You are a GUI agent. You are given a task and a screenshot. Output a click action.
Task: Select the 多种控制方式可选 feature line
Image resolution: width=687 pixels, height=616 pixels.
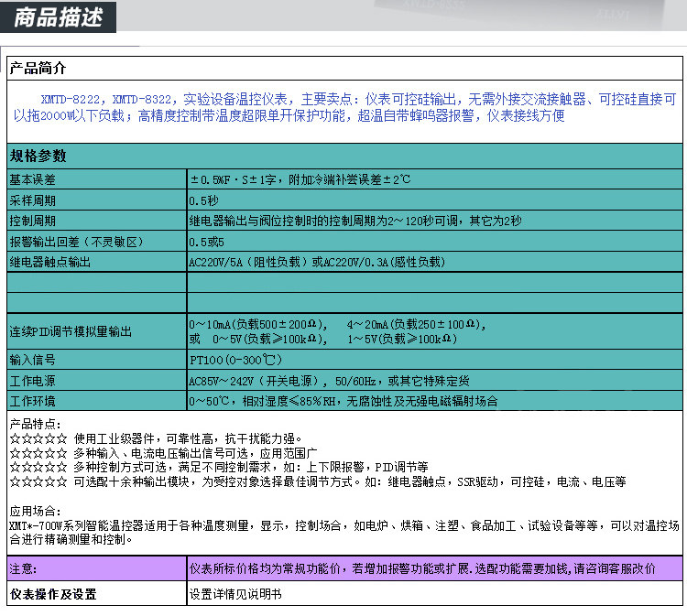251,467
